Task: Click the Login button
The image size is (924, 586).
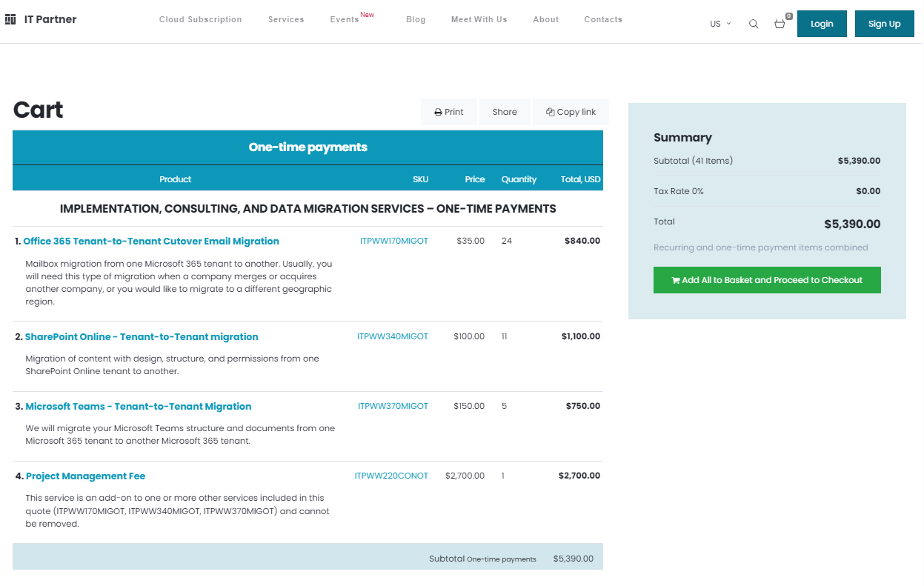Action: coord(822,24)
